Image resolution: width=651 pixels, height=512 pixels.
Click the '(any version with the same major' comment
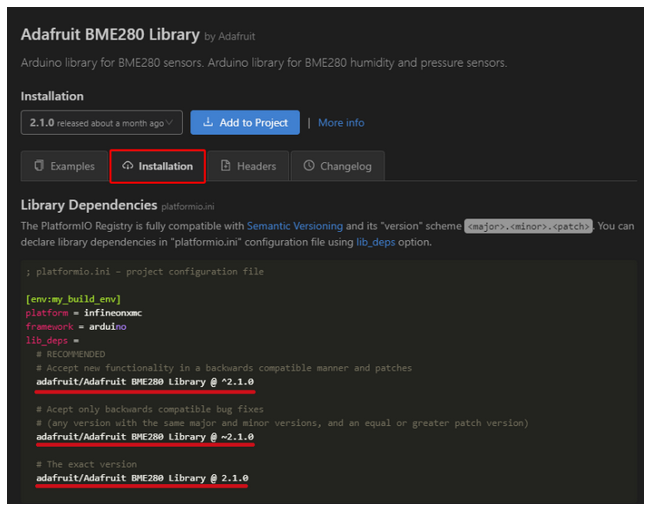point(282,423)
